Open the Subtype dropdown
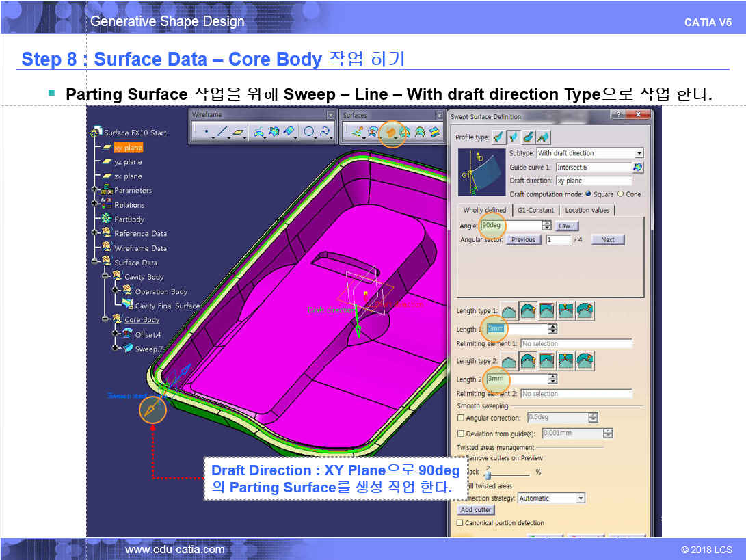746x560 pixels. pyautogui.click(x=639, y=153)
